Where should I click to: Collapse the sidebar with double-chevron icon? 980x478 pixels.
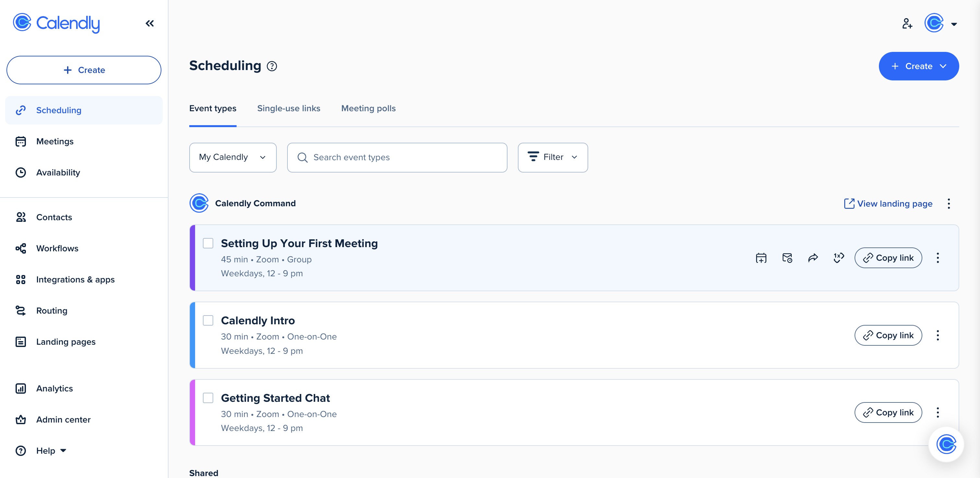pyautogui.click(x=149, y=24)
